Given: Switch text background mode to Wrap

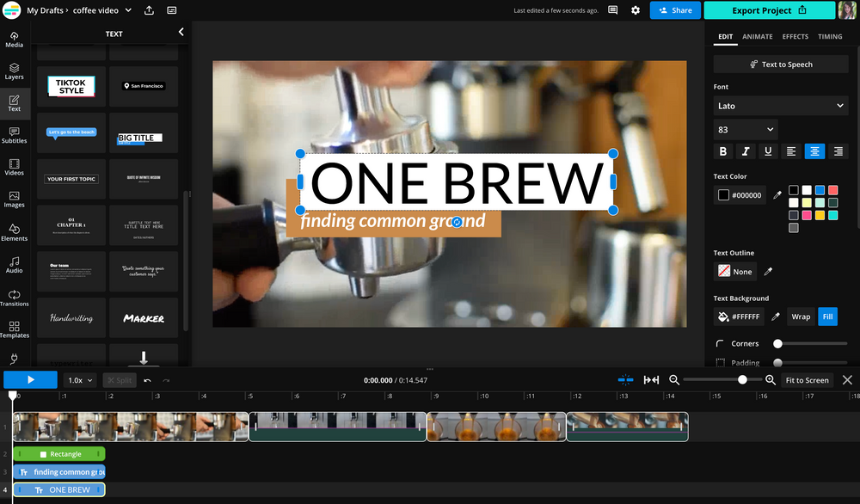Looking at the screenshot, I should pyautogui.click(x=801, y=317).
